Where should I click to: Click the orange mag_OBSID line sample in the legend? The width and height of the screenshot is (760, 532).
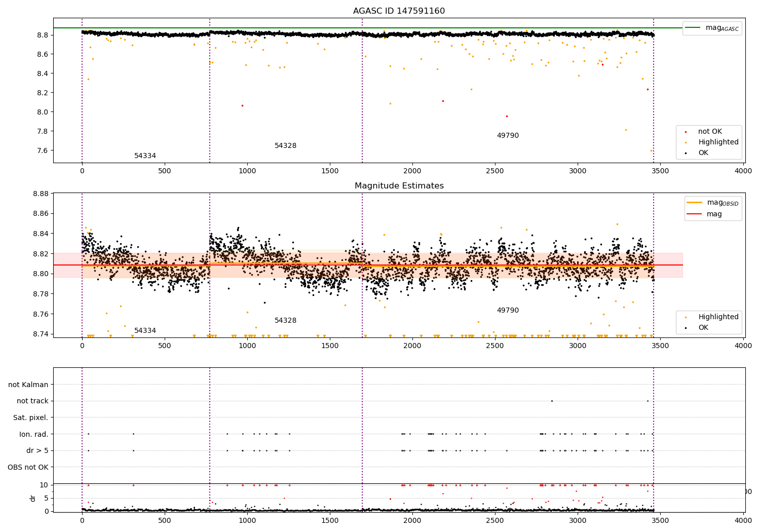pyautogui.click(x=694, y=203)
